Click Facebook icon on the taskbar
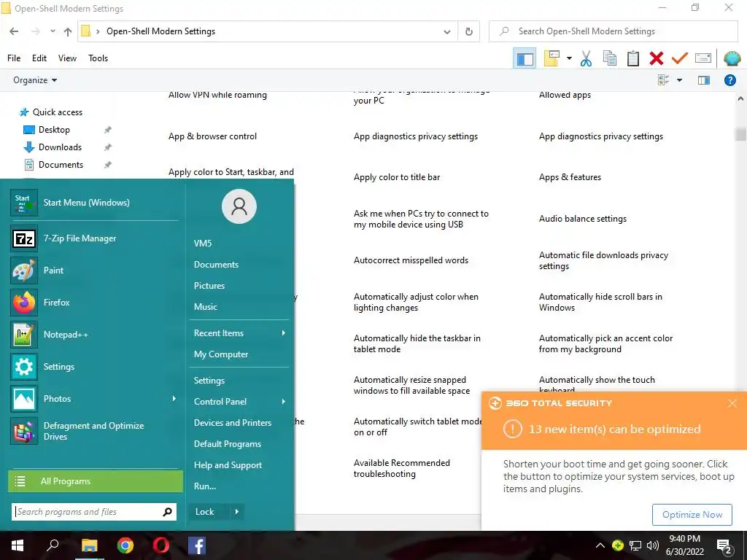Screen dimensions: 747x560 [197, 545]
